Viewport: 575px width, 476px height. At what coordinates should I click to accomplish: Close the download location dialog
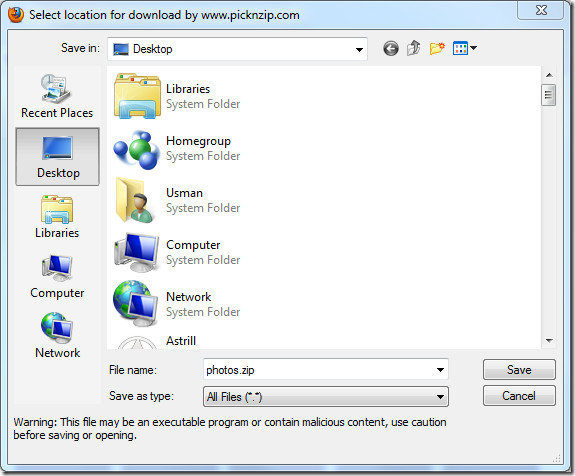541,10
